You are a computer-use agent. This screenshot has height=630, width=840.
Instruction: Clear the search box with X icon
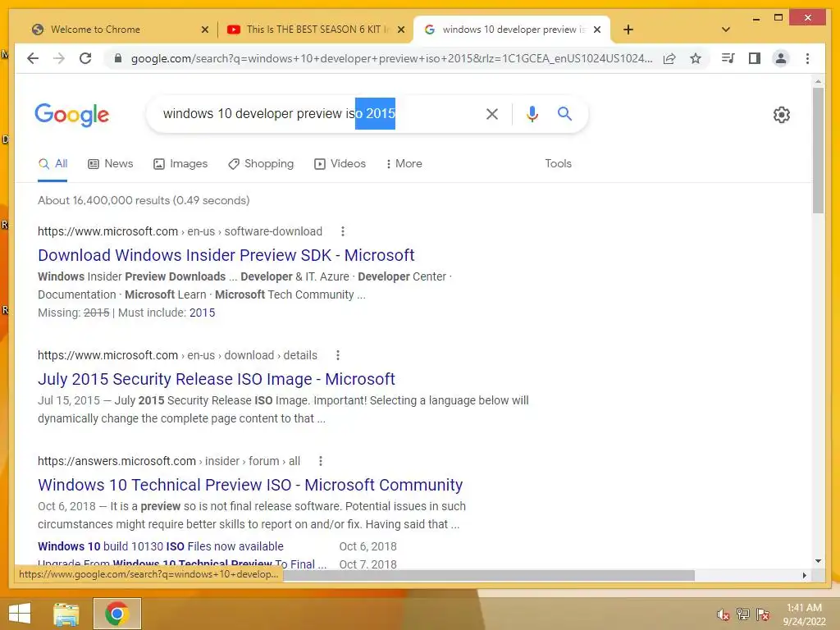pos(492,114)
